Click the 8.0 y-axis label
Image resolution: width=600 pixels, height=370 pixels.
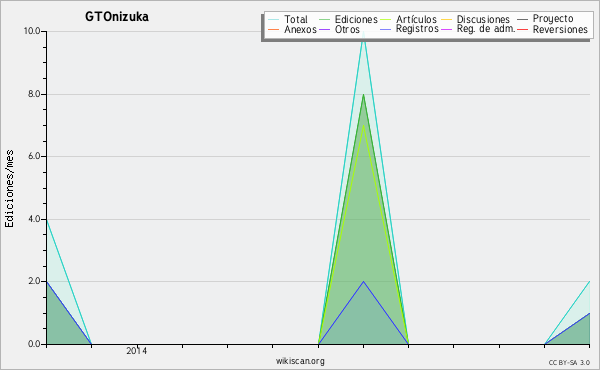pos(34,94)
